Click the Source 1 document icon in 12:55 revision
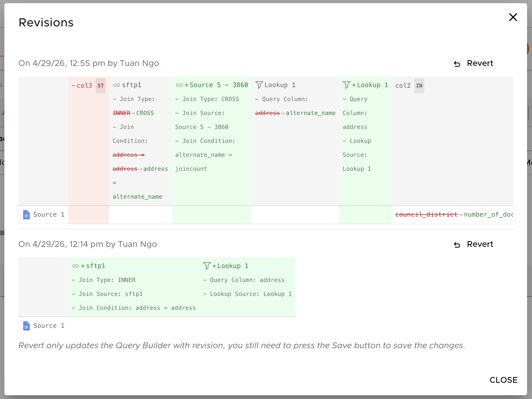This screenshot has width=532, height=399. (26, 215)
